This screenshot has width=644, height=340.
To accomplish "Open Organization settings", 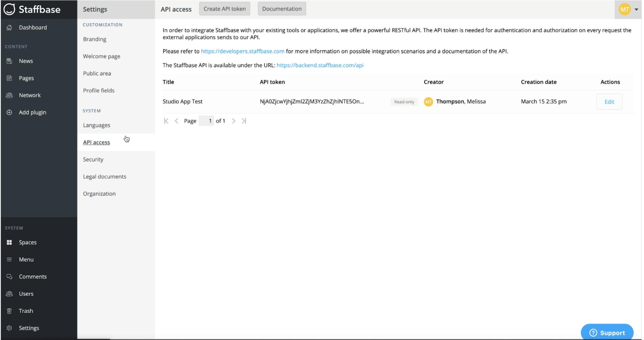I will point(99,194).
